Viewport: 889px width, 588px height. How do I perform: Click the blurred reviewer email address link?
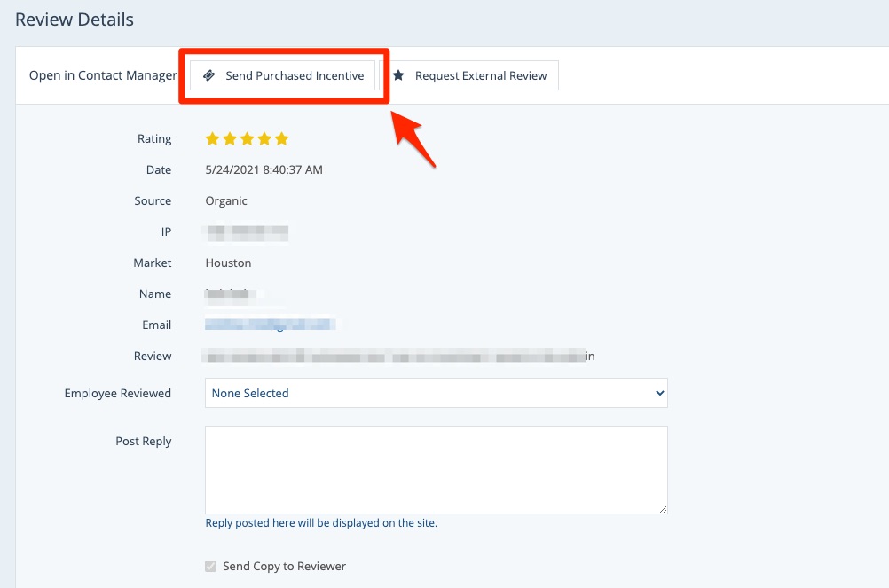271,325
